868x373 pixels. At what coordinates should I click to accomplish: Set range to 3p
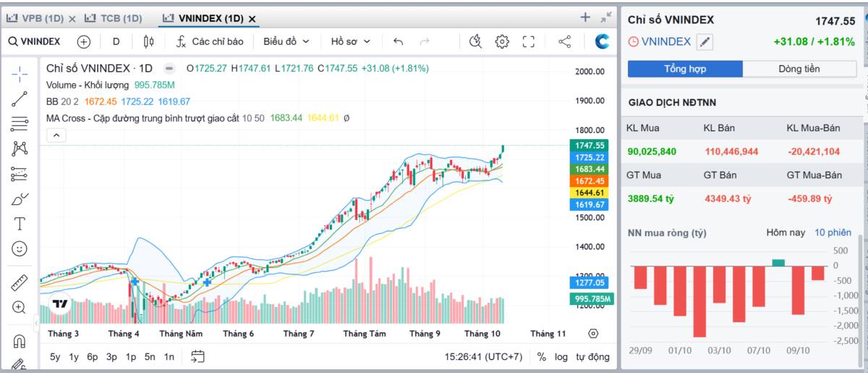click(111, 356)
